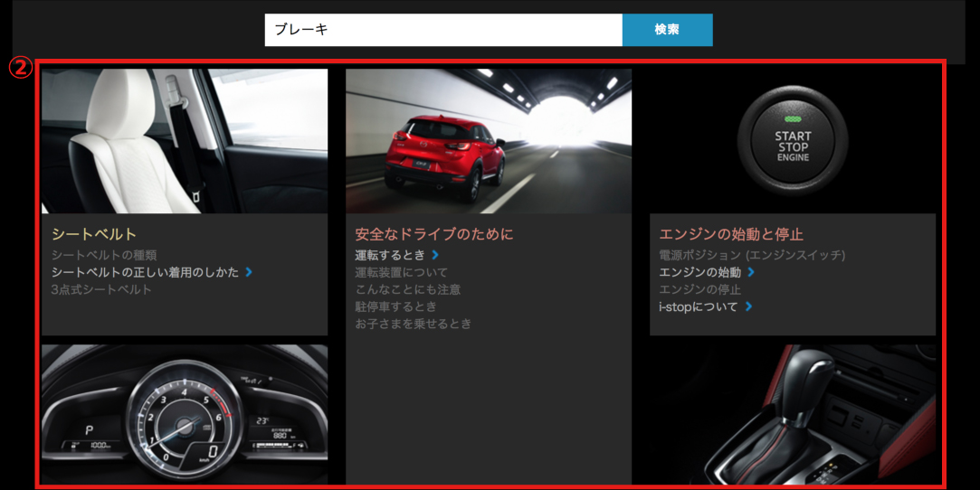
Task: Go to こんなことにも注意 topic
Action: [x=407, y=289]
